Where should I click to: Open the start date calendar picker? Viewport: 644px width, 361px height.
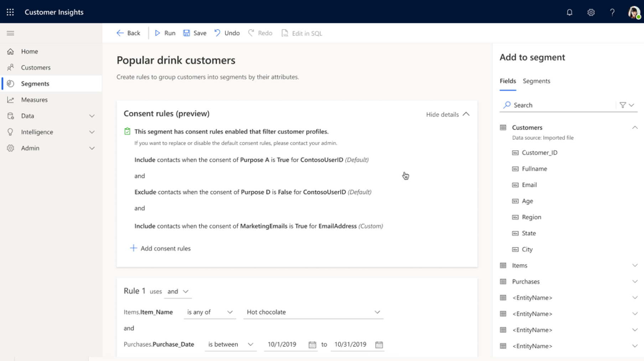point(312,345)
